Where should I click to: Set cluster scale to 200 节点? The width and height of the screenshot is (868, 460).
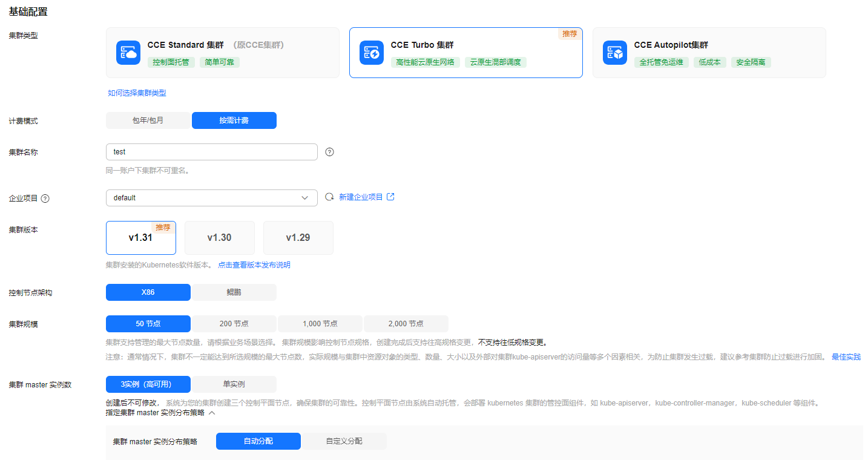point(234,324)
